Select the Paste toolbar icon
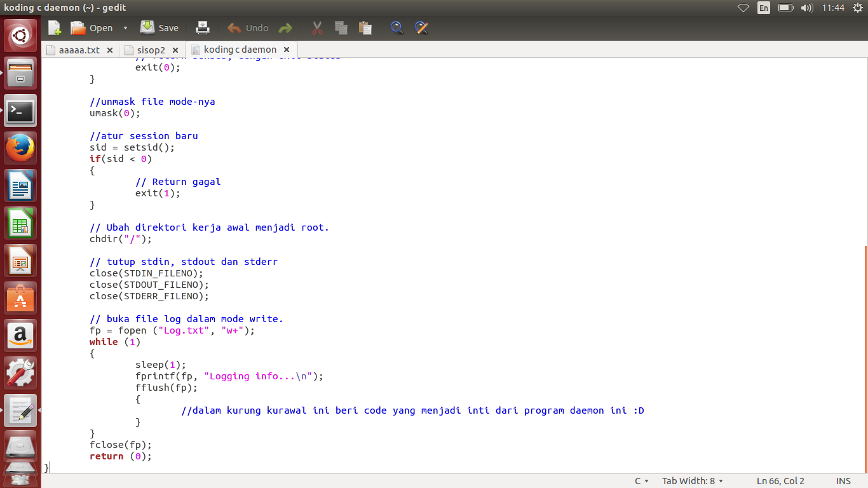868x488 pixels. [x=365, y=28]
